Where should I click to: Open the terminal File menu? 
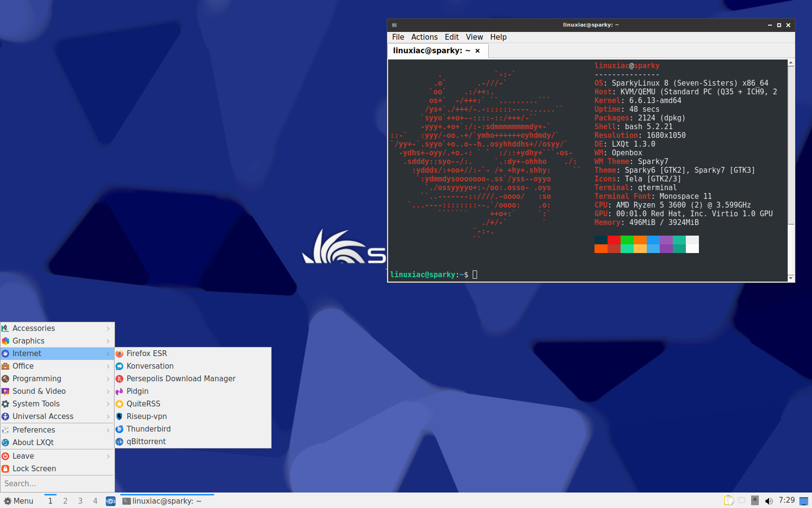[x=398, y=37]
